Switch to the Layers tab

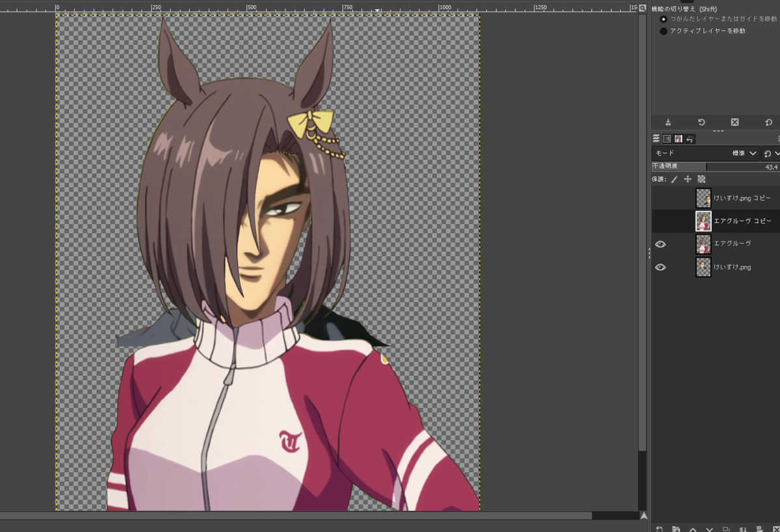[x=656, y=138]
